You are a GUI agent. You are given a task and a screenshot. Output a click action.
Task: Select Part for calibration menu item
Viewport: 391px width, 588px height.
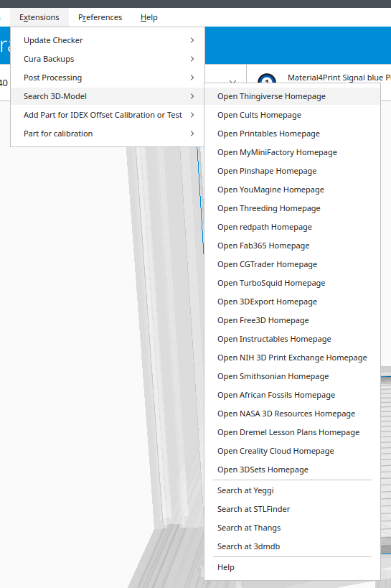click(x=108, y=134)
